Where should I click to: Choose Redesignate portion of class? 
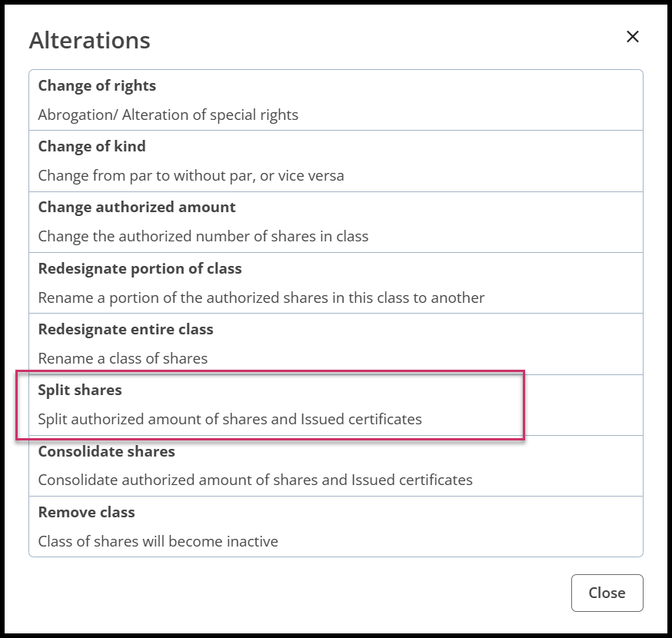(x=140, y=269)
